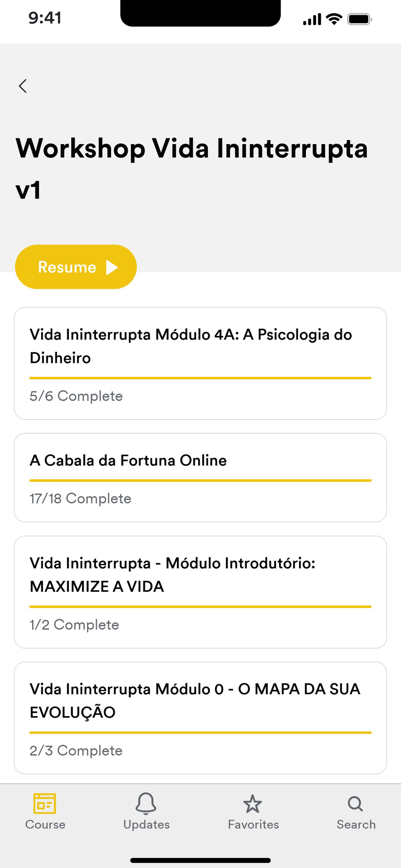Click progress bar above 5/6 Complete
The image size is (401, 868).
[200, 378]
